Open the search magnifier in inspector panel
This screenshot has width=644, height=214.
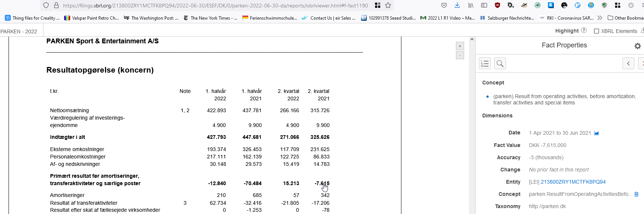pyautogui.click(x=500, y=63)
